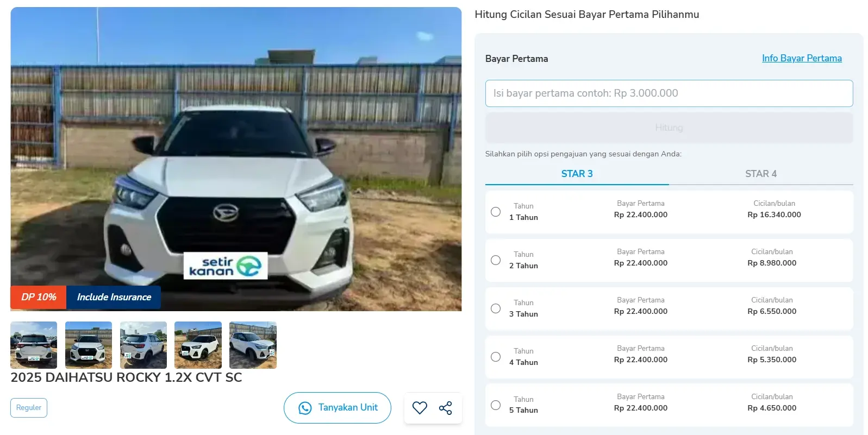Focus the Bayar Pertama input field

669,93
